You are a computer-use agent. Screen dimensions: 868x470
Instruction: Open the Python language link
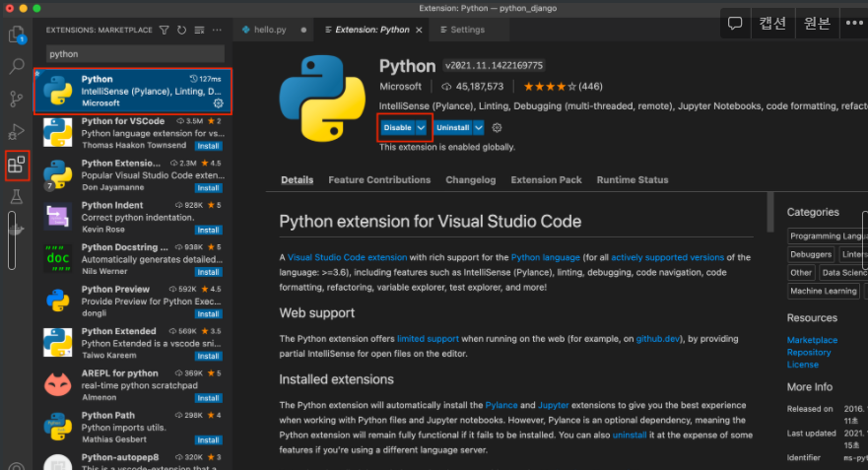(x=545, y=257)
